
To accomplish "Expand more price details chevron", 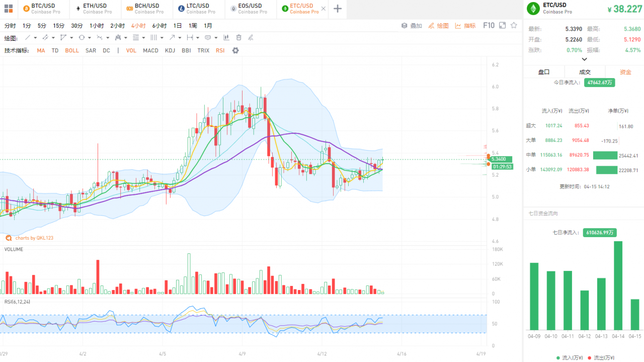I will (584, 59).
